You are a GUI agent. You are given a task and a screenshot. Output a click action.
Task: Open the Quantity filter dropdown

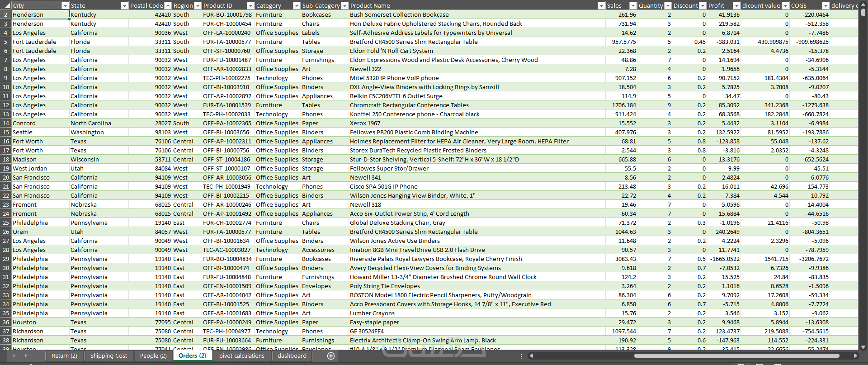tap(667, 5)
